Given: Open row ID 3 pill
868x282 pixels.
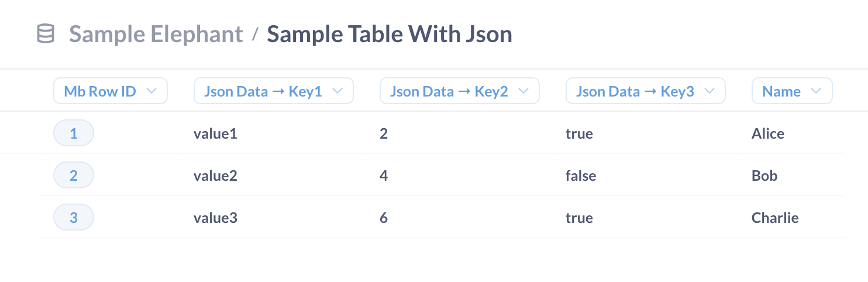Looking at the screenshot, I should pos(74,218).
